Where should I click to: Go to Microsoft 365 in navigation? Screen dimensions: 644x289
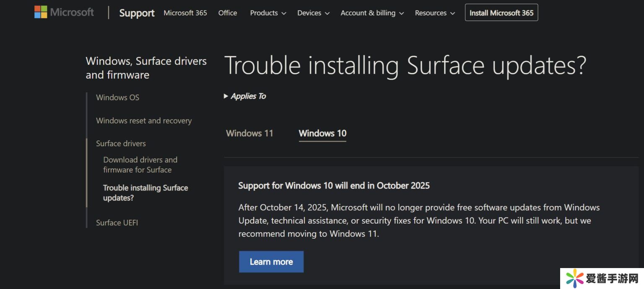(x=185, y=13)
